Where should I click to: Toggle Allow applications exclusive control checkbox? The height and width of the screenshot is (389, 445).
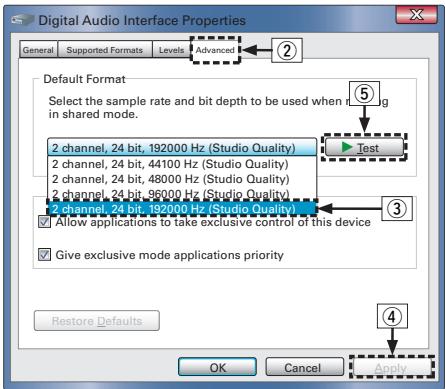tap(45, 222)
